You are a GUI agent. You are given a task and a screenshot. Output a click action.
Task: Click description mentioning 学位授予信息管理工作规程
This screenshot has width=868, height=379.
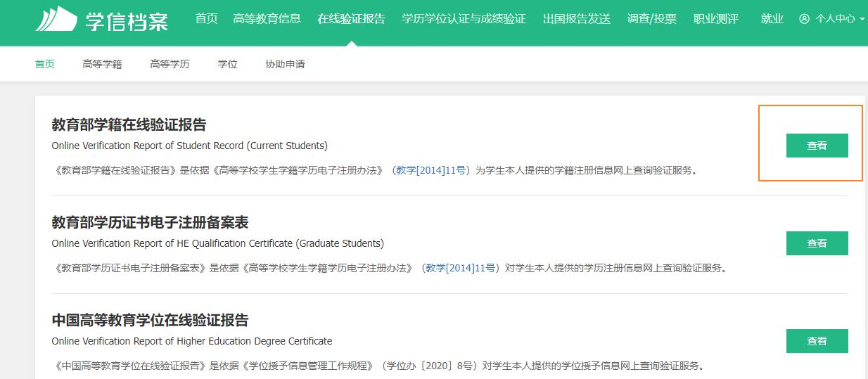click(x=378, y=366)
